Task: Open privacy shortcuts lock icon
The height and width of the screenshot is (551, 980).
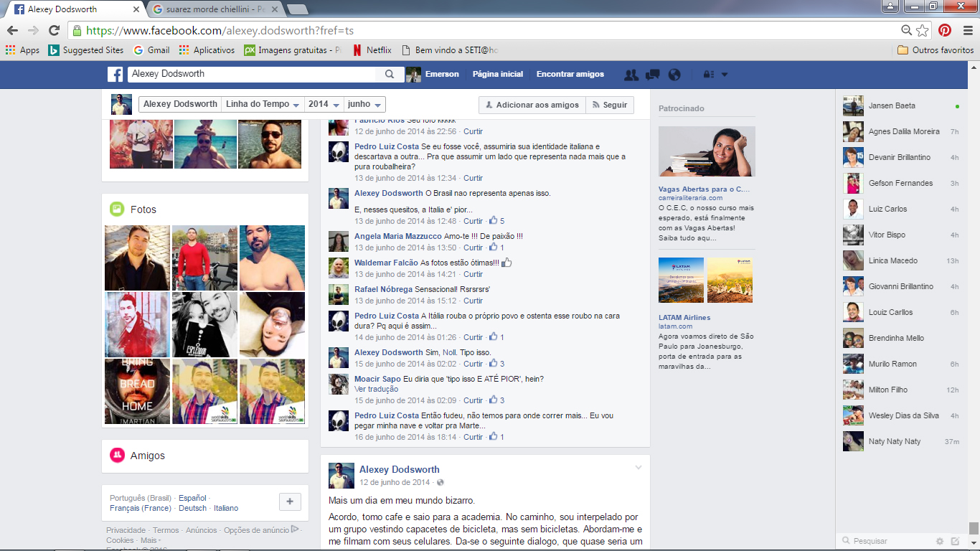Action: pyautogui.click(x=707, y=74)
